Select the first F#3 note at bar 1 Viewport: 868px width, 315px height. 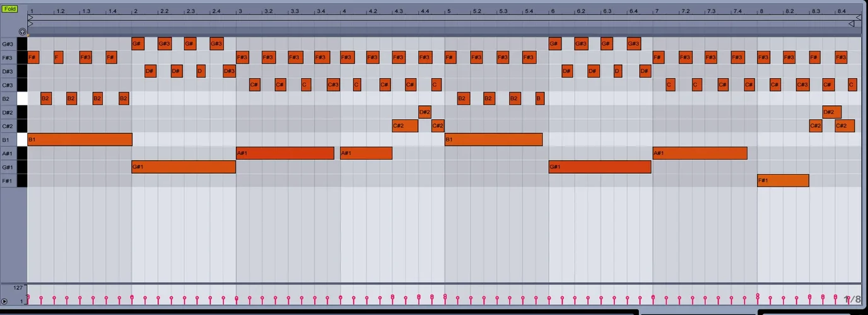pos(33,57)
